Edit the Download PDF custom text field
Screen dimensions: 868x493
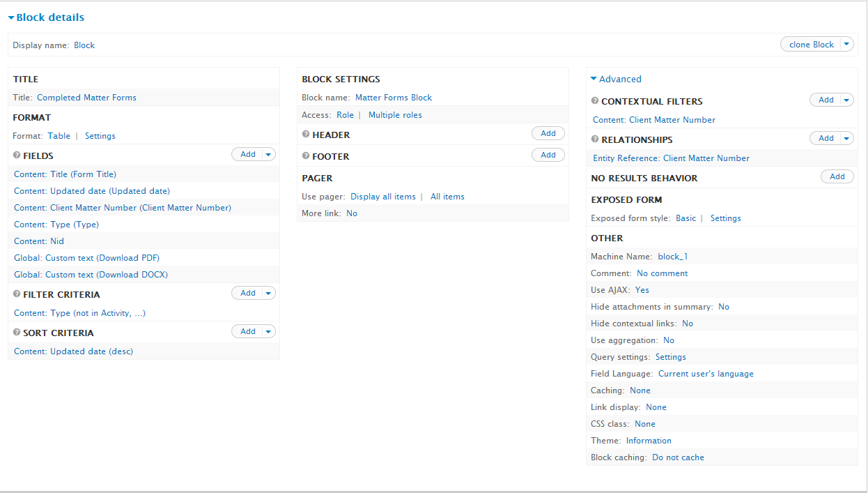coord(86,258)
